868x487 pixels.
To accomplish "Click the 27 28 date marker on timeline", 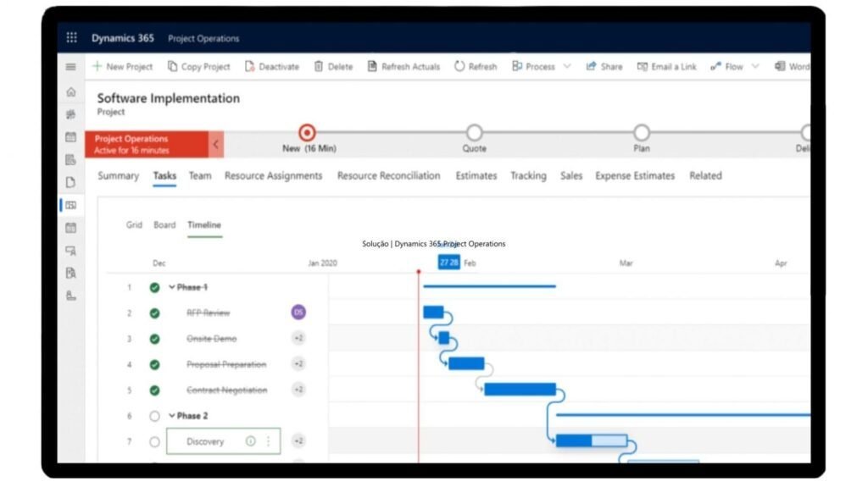I will click(449, 263).
